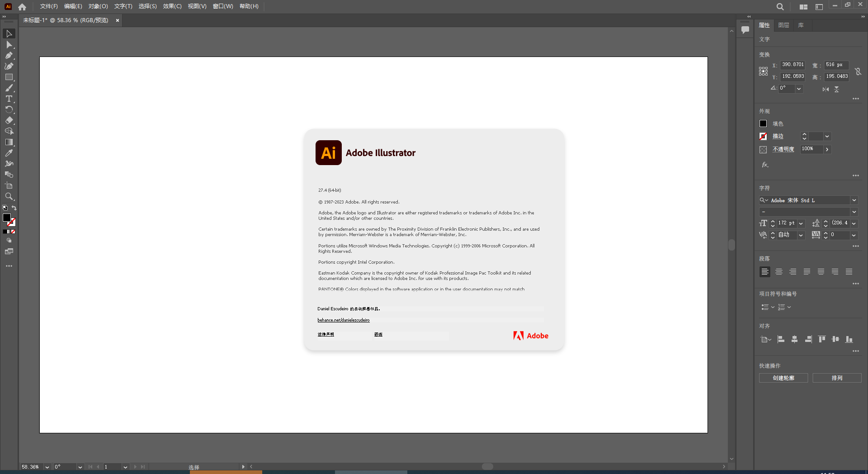This screenshot has height=474, width=868.
Task: Click the Stroke swatch in Appearance panel
Action: pyautogui.click(x=763, y=136)
